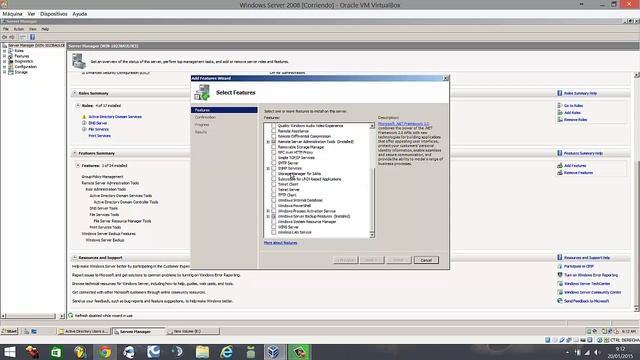
Task: Expand the Configuration node in the left tree
Action: (4, 67)
